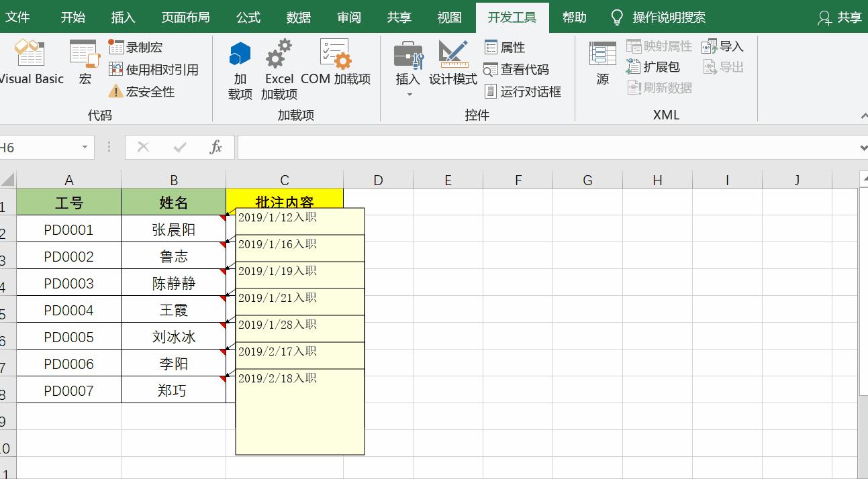This screenshot has width=868, height=479.
Task: Open the 公式 formulas tab
Action: 248,17
